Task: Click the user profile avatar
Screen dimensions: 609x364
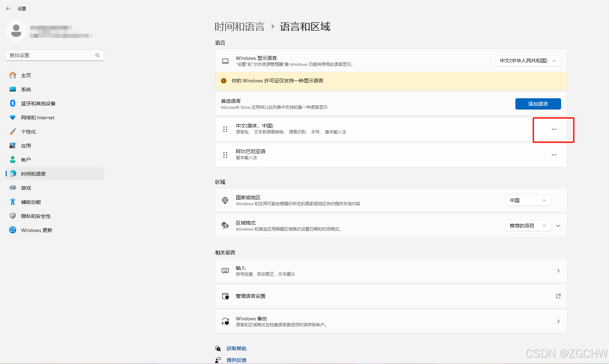Action: (x=16, y=31)
